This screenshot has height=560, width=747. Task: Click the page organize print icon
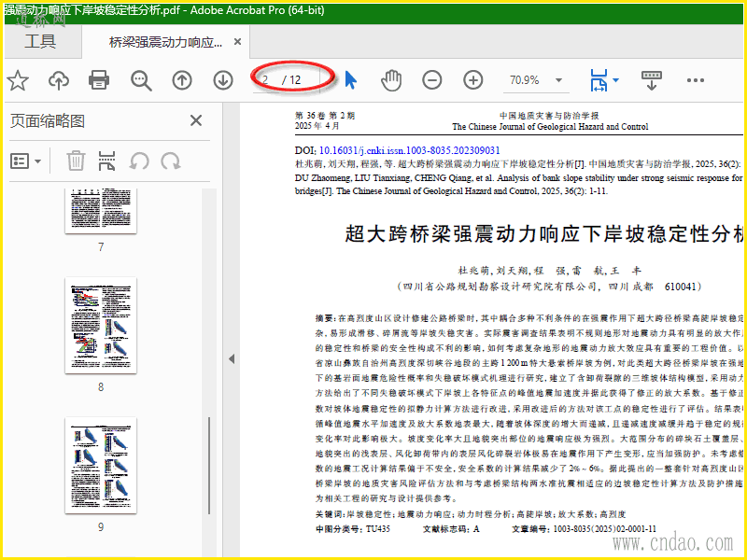(106, 161)
